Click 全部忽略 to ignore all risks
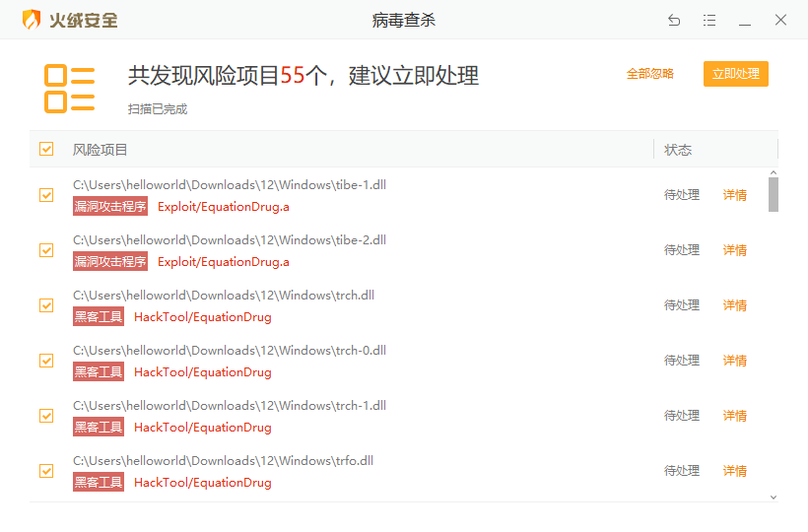Screen dimensions: 808x532 pyautogui.click(x=650, y=74)
